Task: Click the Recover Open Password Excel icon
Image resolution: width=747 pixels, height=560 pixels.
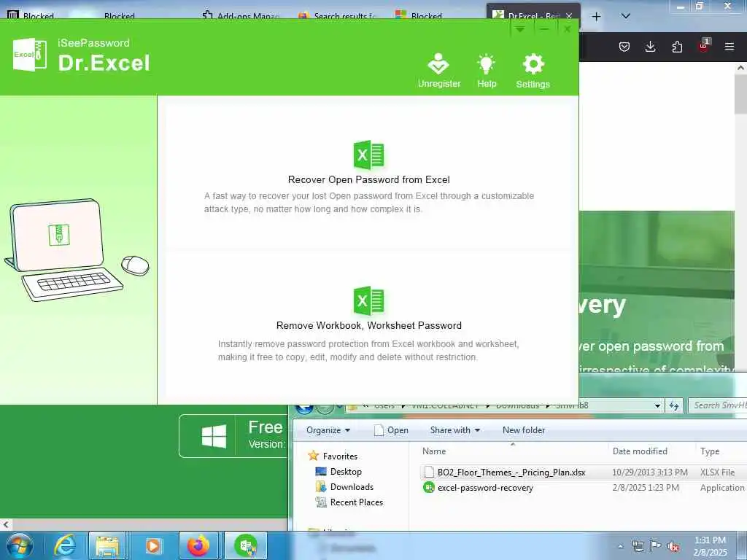Action: tap(368, 155)
